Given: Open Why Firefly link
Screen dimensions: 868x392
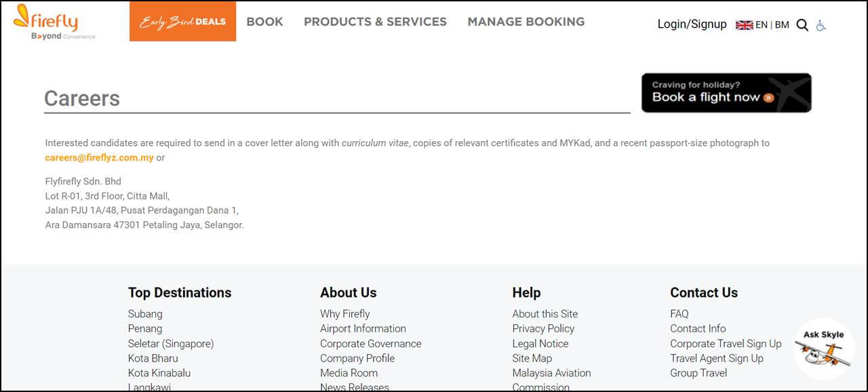Looking at the screenshot, I should [345, 313].
